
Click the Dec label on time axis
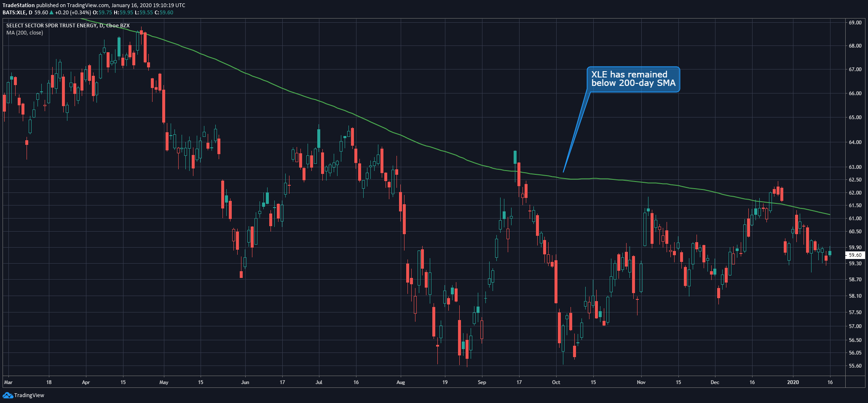715,382
